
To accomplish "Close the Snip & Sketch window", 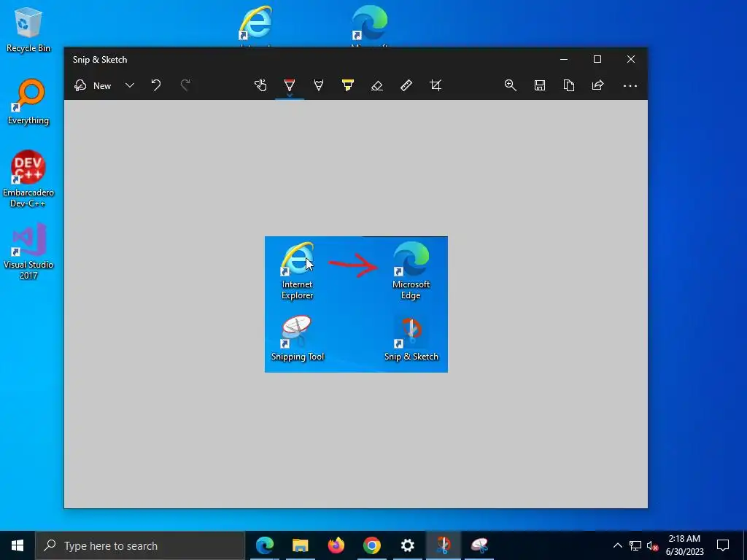I will pyautogui.click(x=631, y=60).
